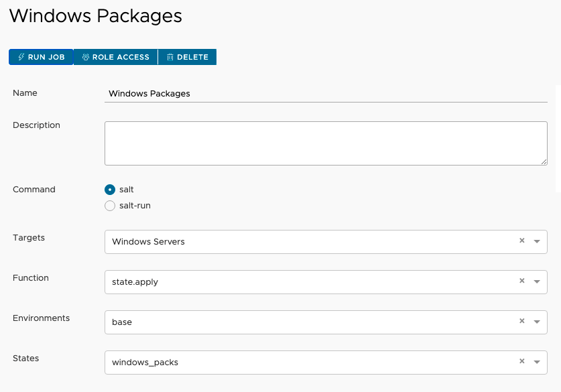
Task: Click into the Name text field
Action: [326, 94]
